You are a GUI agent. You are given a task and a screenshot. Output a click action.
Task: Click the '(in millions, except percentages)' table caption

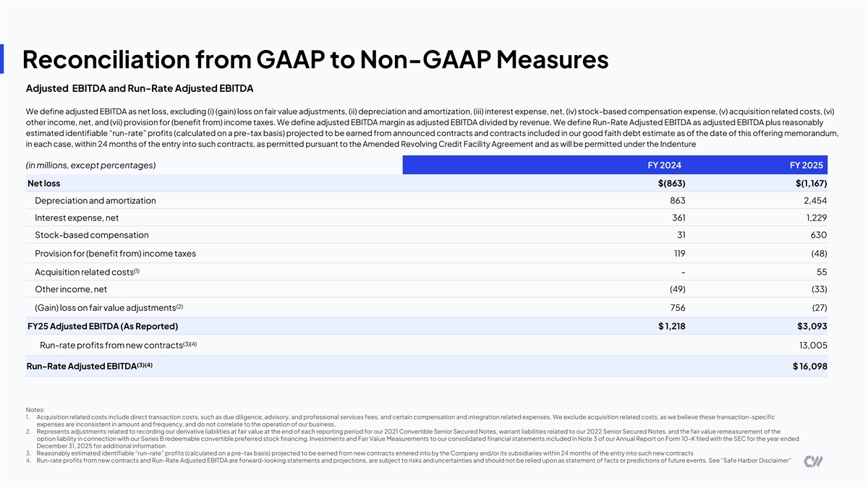(91, 166)
